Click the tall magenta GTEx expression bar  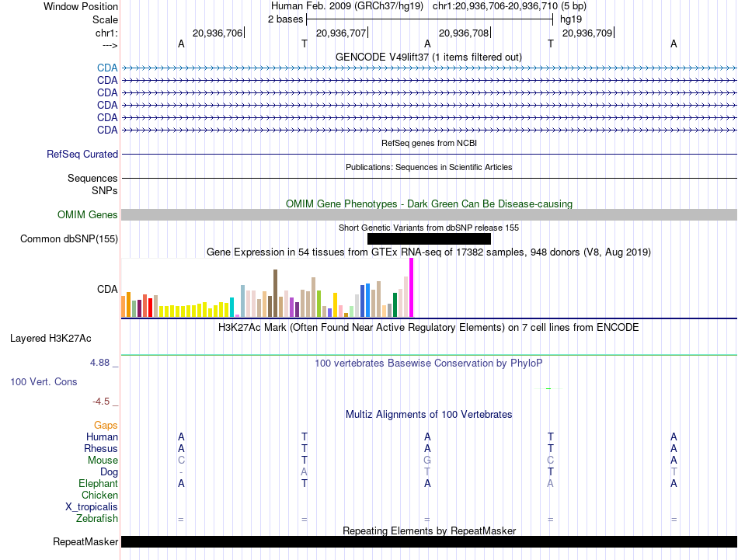412,287
